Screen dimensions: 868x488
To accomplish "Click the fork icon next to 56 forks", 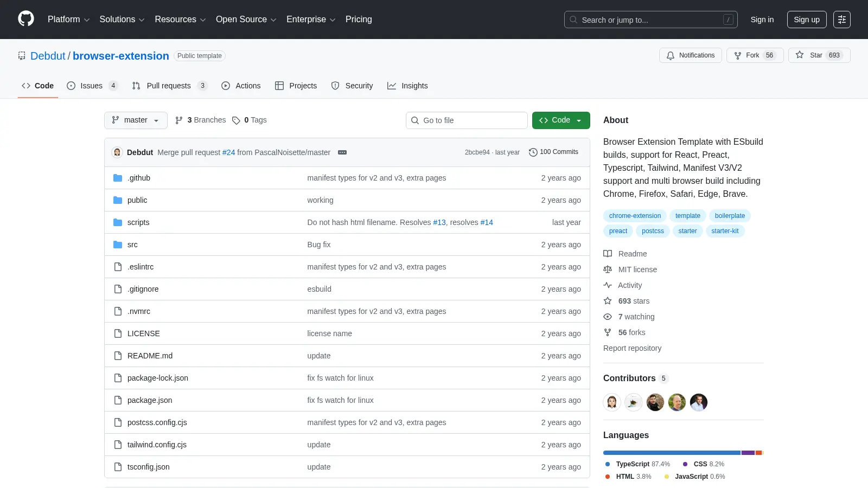I will pos(608,332).
